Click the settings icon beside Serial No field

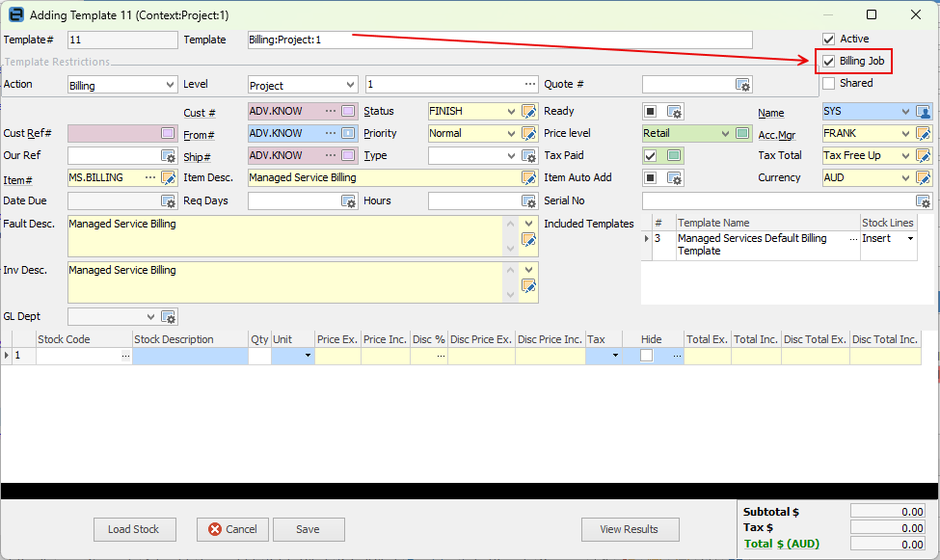924,201
